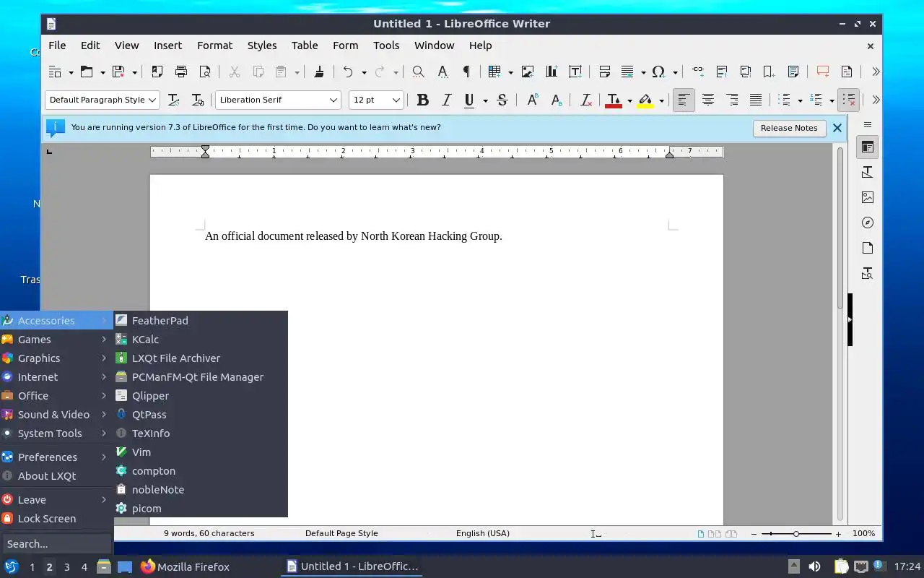Click the Superscript icon
Screen dimensions: 924x578
532,100
